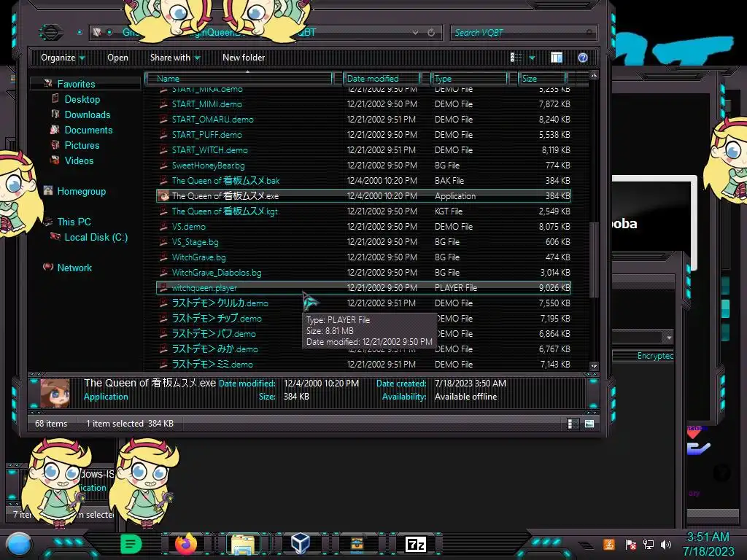747x560 pixels.
Task: Open Desktop in the navigation pane
Action: [82, 99]
